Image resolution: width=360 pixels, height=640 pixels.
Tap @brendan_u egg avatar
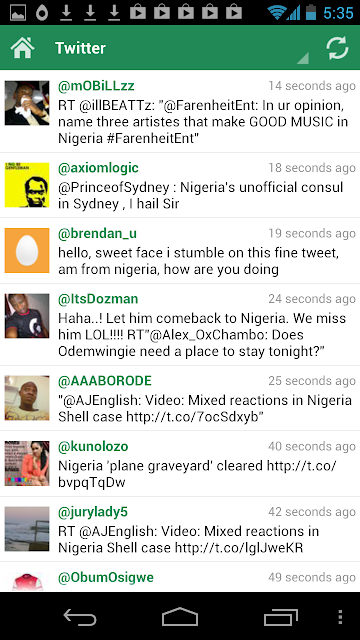pos(27,251)
